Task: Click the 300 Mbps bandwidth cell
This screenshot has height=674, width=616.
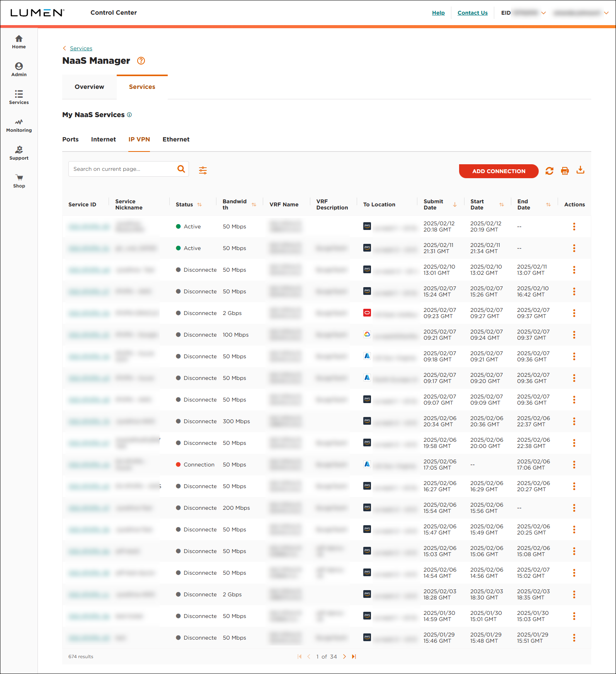Action: click(x=236, y=421)
